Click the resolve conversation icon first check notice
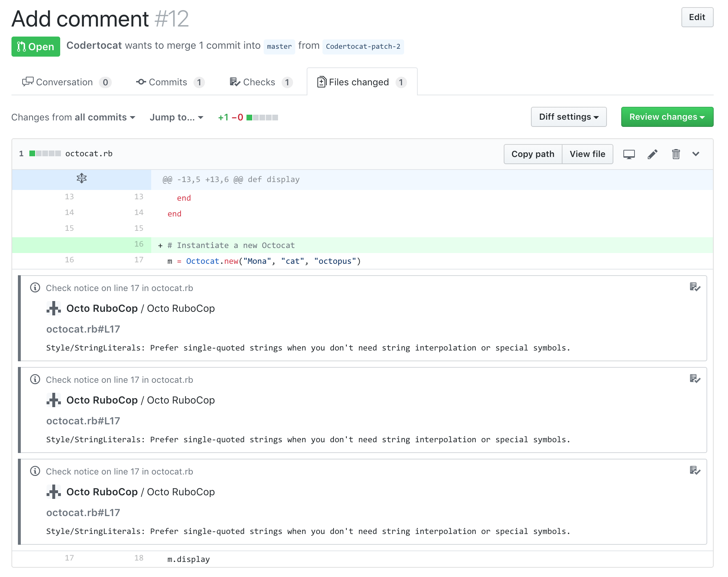This screenshot has height=577, width=728. 694,288
